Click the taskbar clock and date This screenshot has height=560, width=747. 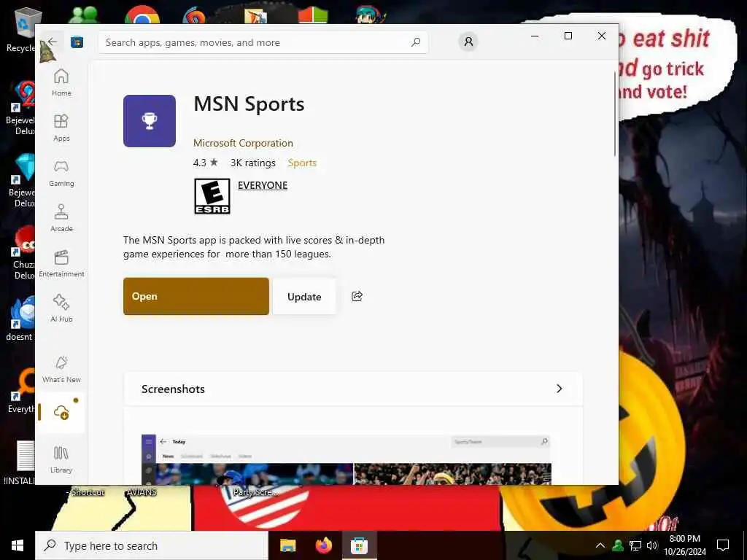684,545
